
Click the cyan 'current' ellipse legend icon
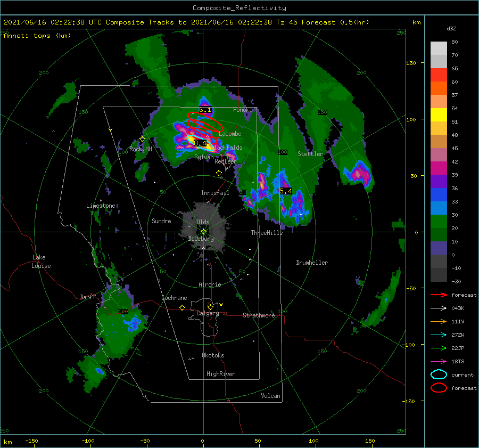coord(439,374)
